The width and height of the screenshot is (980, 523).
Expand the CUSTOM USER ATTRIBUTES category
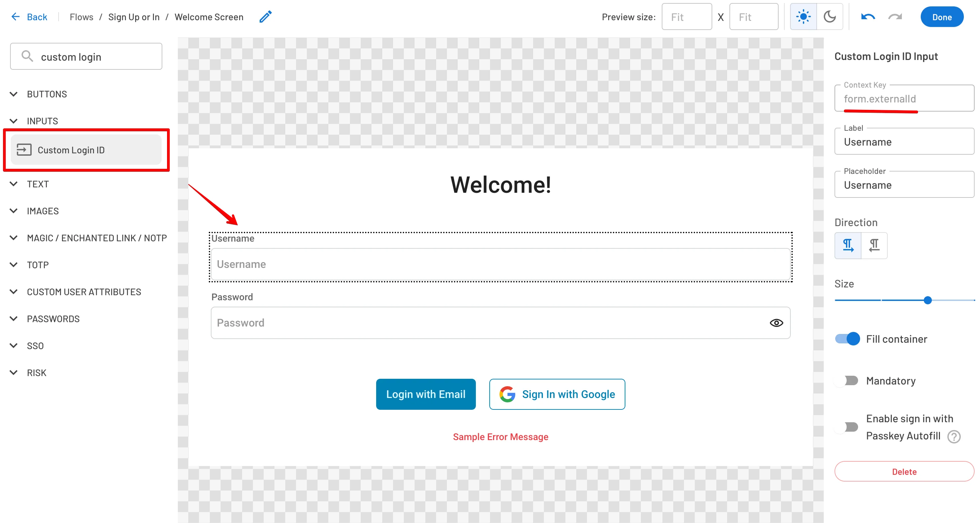84,292
